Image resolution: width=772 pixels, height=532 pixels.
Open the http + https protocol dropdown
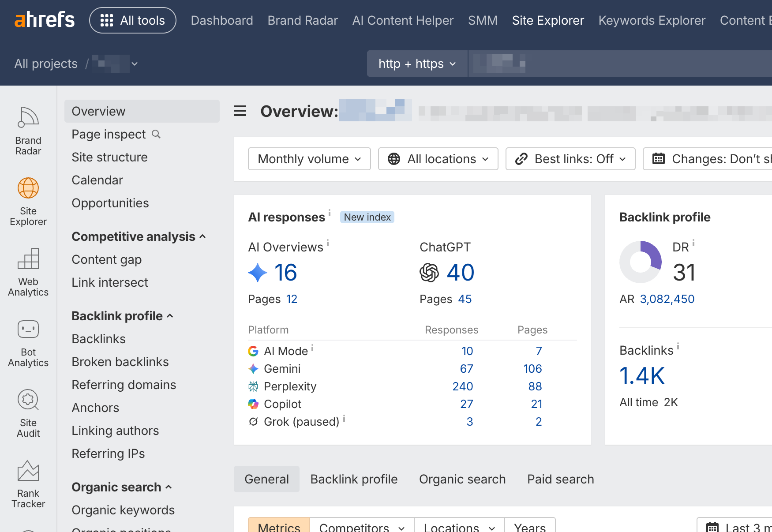417,64
